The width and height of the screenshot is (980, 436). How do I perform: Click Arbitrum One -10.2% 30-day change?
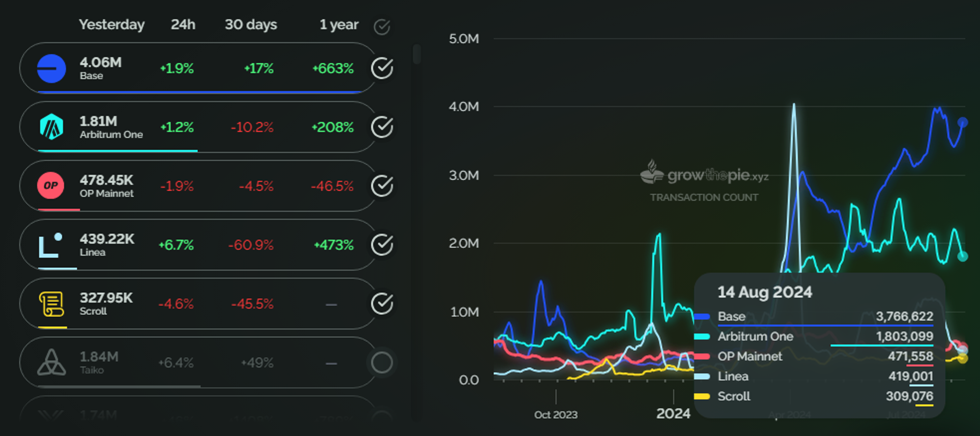(252, 128)
